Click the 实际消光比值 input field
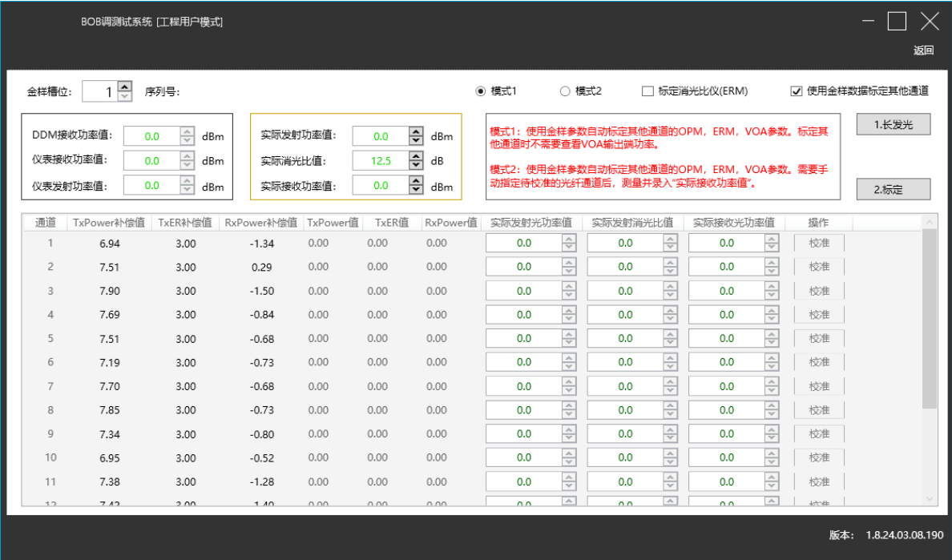This screenshot has height=560, width=952. pyautogui.click(x=380, y=161)
